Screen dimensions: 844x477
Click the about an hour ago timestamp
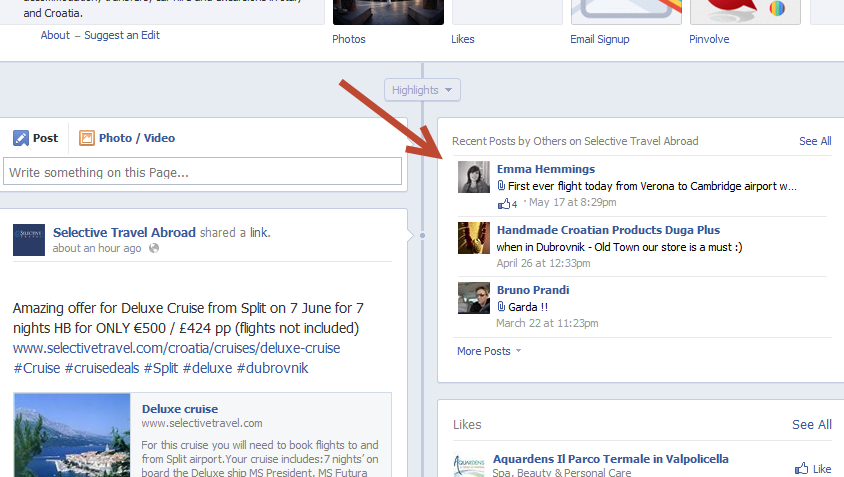point(97,248)
